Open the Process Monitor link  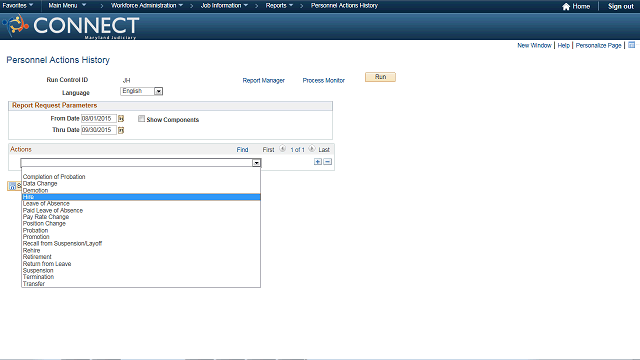[323, 80]
